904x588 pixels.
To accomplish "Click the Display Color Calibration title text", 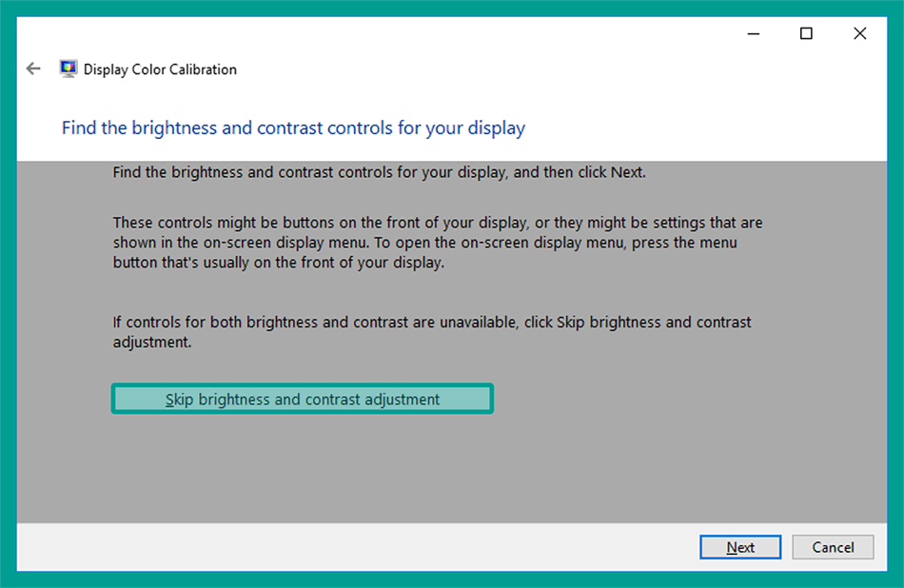I will [x=160, y=69].
